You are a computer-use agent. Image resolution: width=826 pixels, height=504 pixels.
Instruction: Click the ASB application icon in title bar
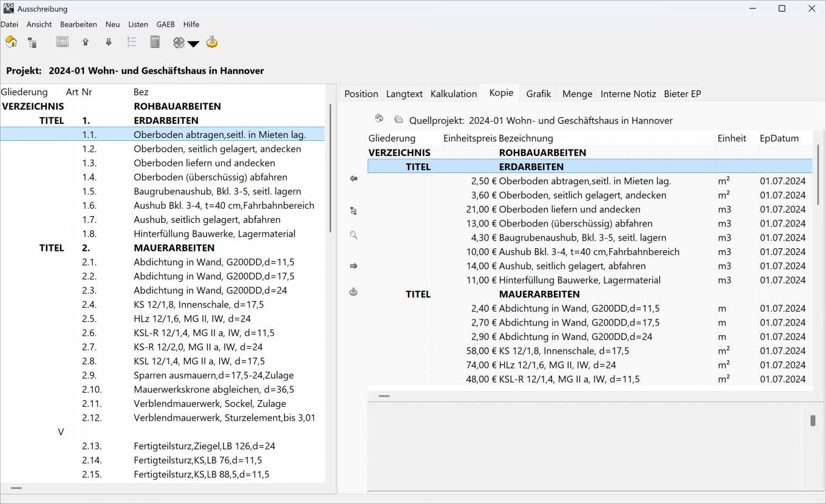tap(8, 9)
